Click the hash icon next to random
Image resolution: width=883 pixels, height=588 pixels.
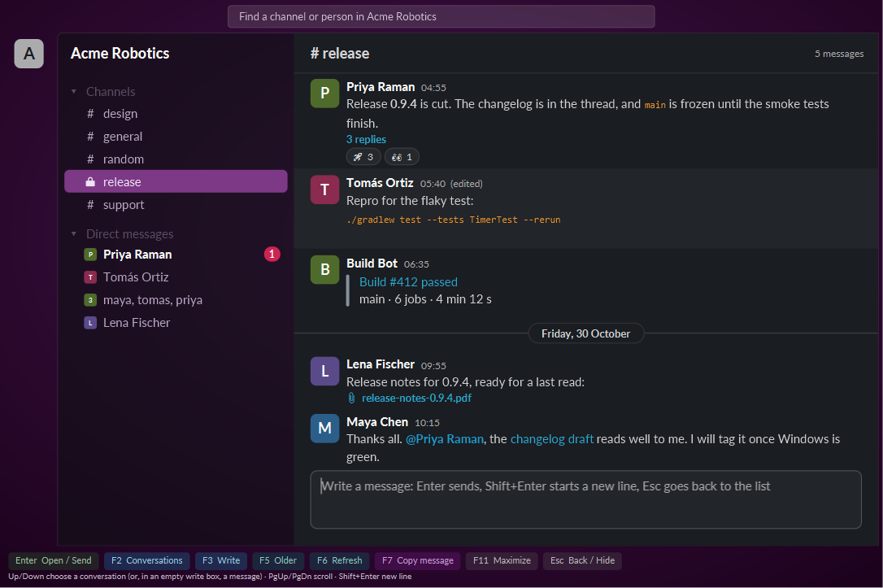(90, 159)
